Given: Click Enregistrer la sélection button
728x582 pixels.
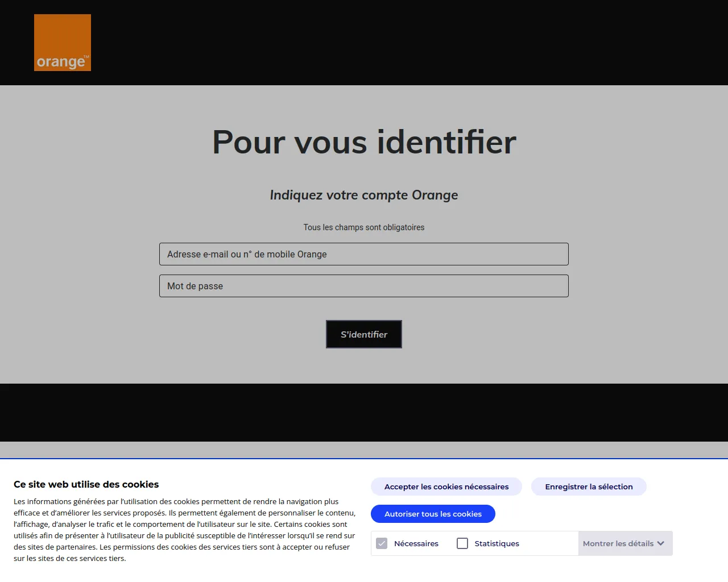Looking at the screenshot, I should (589, 487).
